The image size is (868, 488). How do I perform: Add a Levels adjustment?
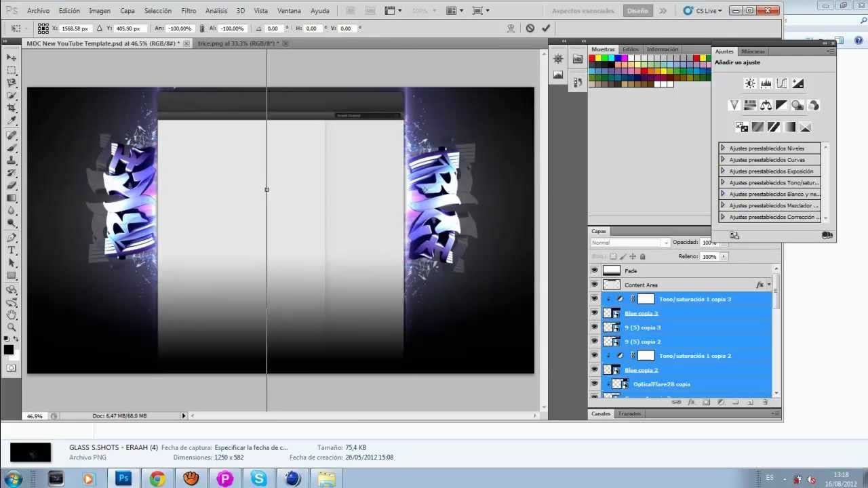tap(766, 83)
